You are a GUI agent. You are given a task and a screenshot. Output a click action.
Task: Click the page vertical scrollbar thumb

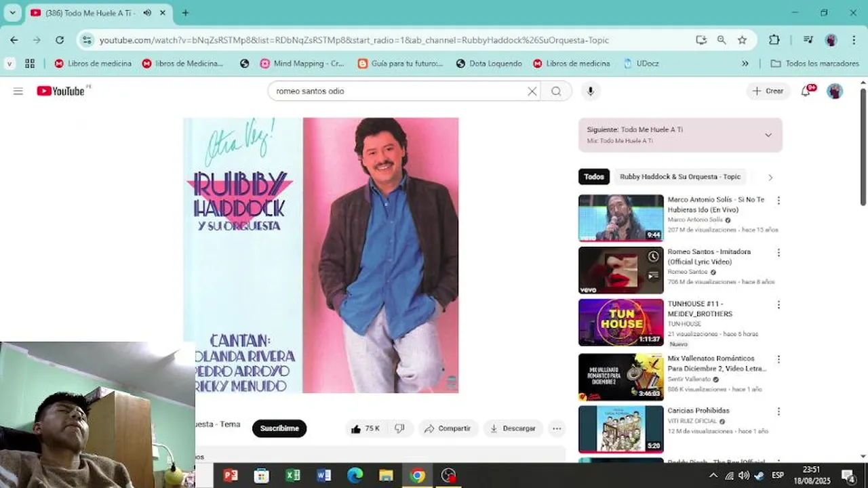click(863, 146)
